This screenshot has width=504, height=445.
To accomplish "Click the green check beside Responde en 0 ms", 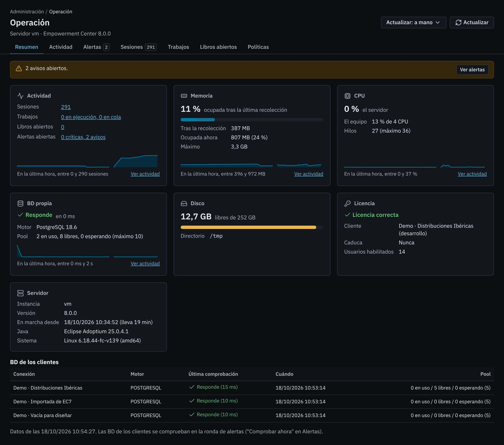I will click(x=20, y=215).
